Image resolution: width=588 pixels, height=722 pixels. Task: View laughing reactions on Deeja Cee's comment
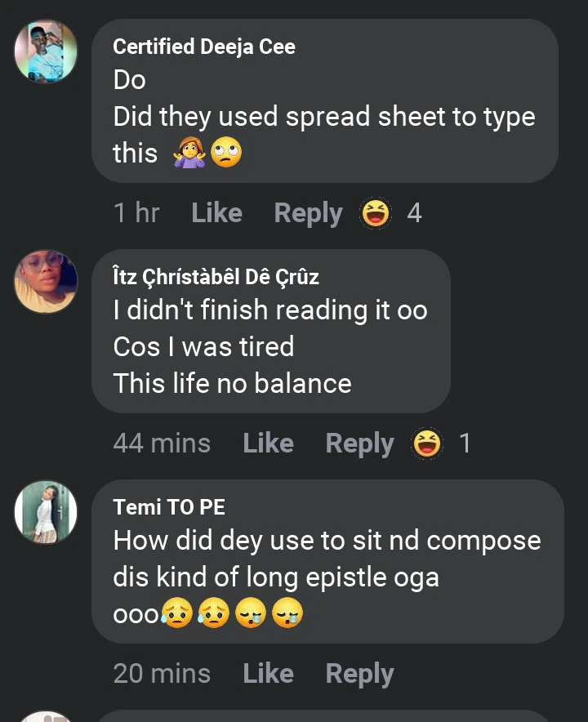tap(376, 213)
